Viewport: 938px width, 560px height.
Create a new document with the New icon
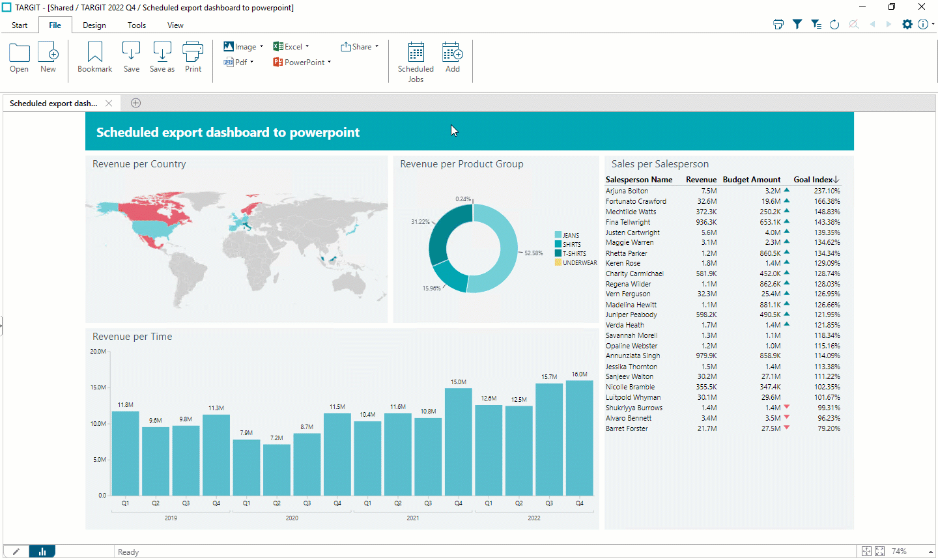(x=48, y=57)
